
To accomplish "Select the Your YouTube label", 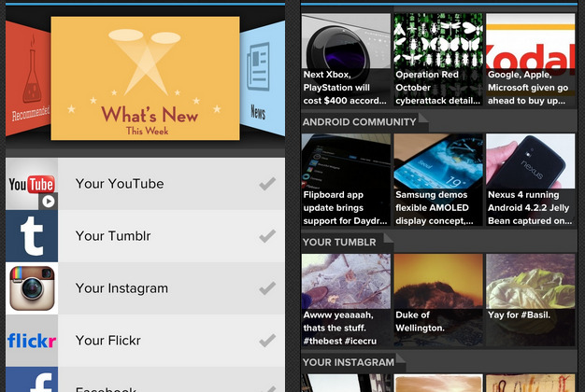I will click(120, 184).
